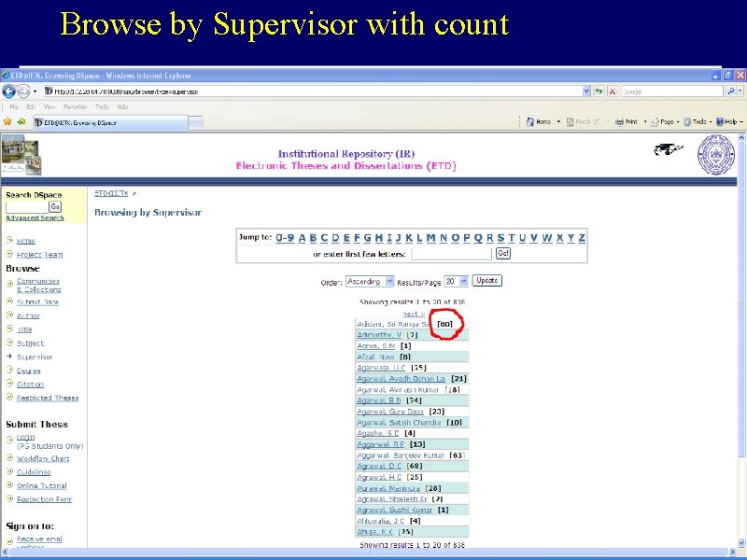
Task: Open the File menu
Action: (14, 106)
